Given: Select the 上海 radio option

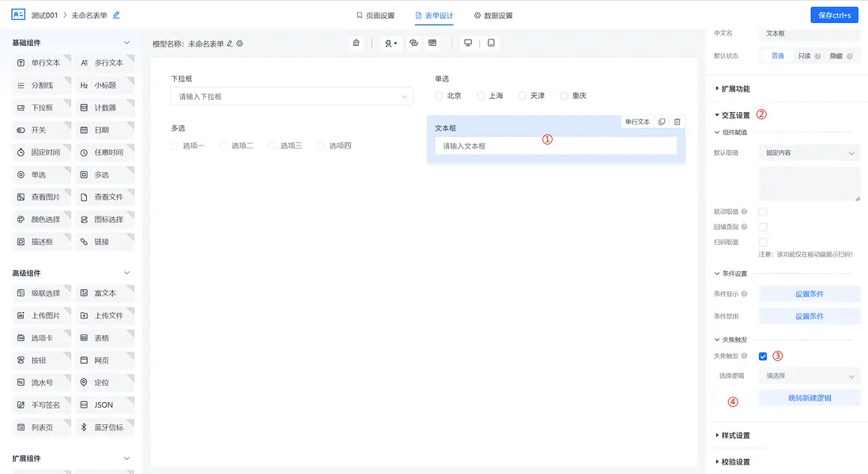Looking at the screenshot, I should coord(481,95).
